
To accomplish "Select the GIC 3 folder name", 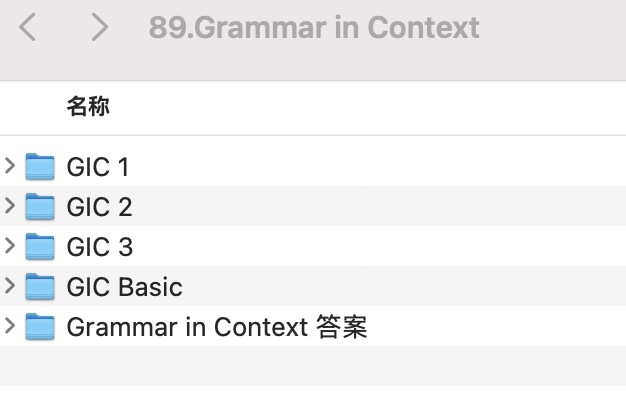I will (x=99, y=247).
